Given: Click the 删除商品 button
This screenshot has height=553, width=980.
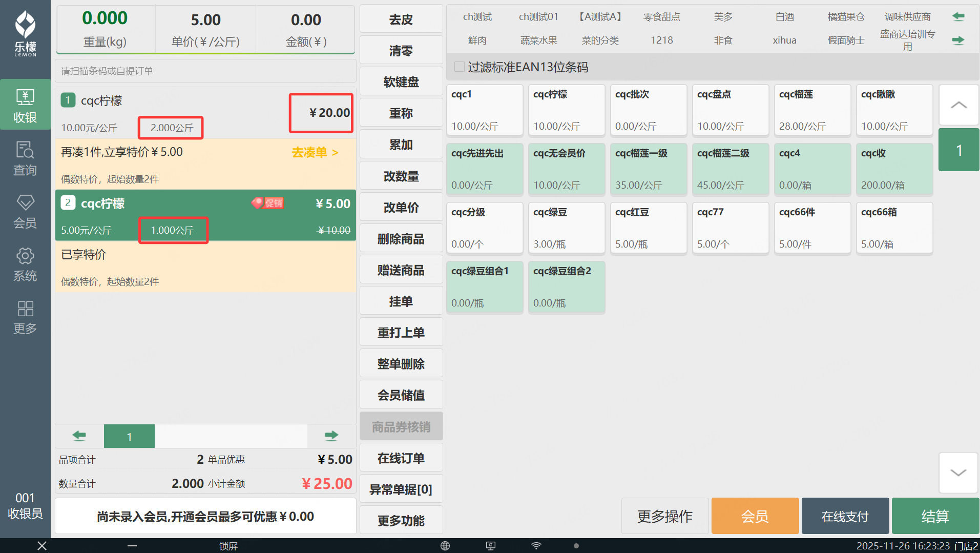Looking at the screenshot, I should [401, 239].
